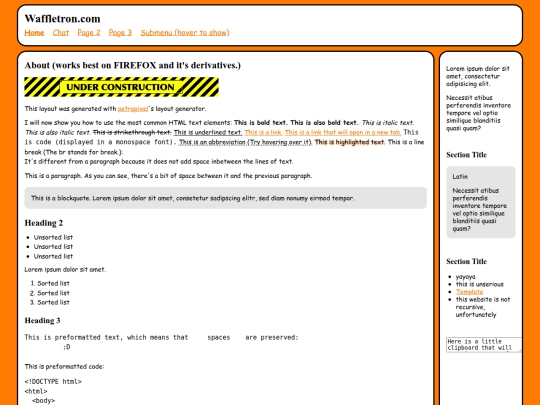Click the 'this website is not recursive' item
The image size is (540, 405).
[483, 307]
